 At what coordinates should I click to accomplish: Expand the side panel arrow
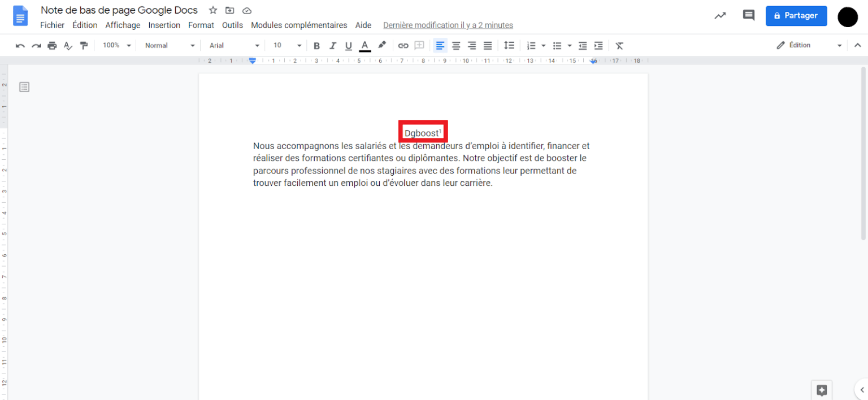[x=862, y=389]
